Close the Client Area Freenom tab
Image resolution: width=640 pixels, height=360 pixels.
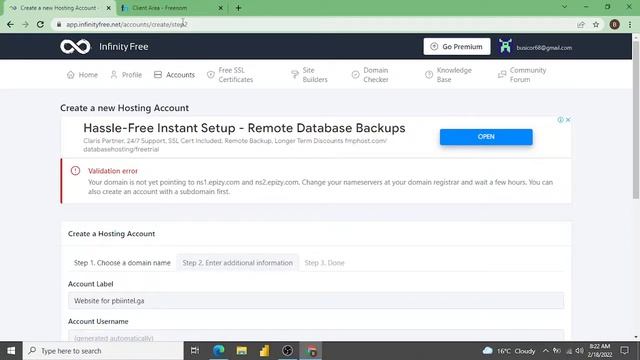tap(220, 8)
